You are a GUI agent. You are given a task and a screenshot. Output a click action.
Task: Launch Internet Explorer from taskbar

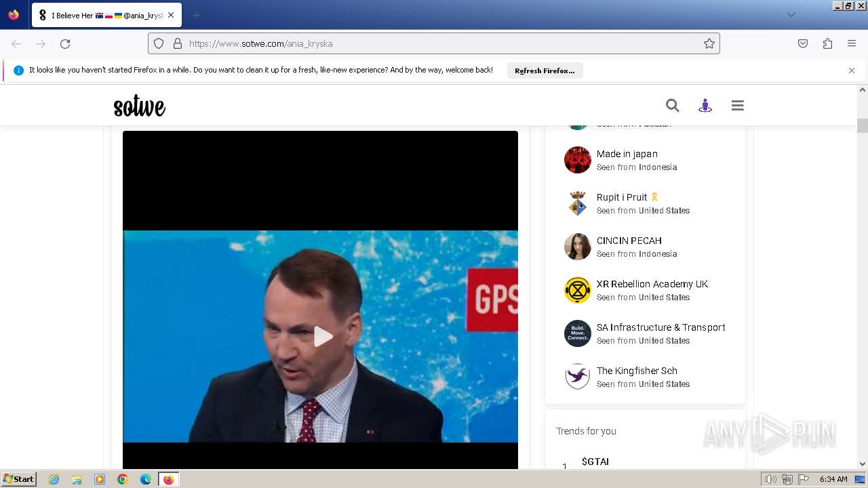[x=54, y=479]
